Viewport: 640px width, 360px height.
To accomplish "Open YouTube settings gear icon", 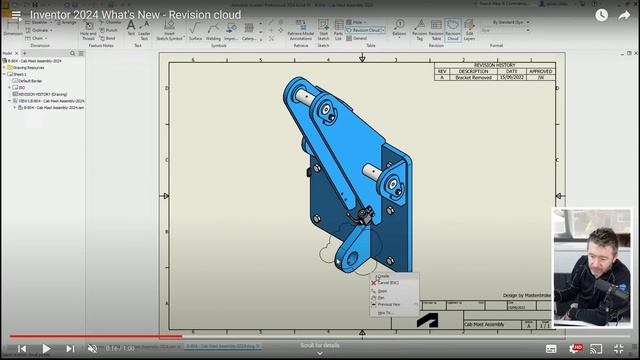I will [x=574, y=349].
